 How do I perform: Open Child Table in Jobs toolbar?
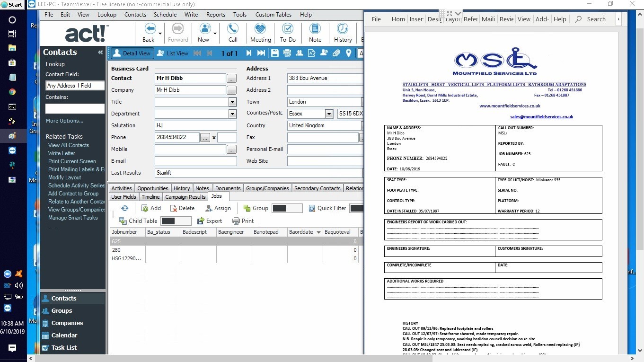138,221
